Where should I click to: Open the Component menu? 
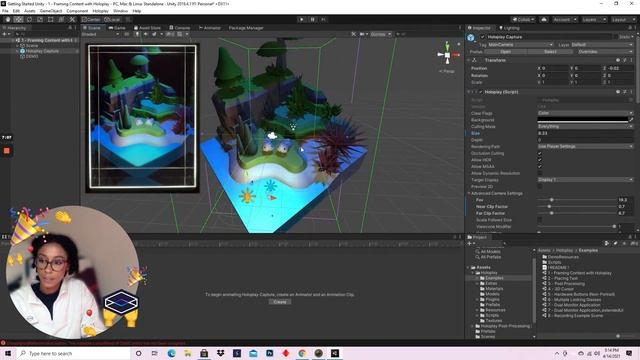[x=77, y=11]
